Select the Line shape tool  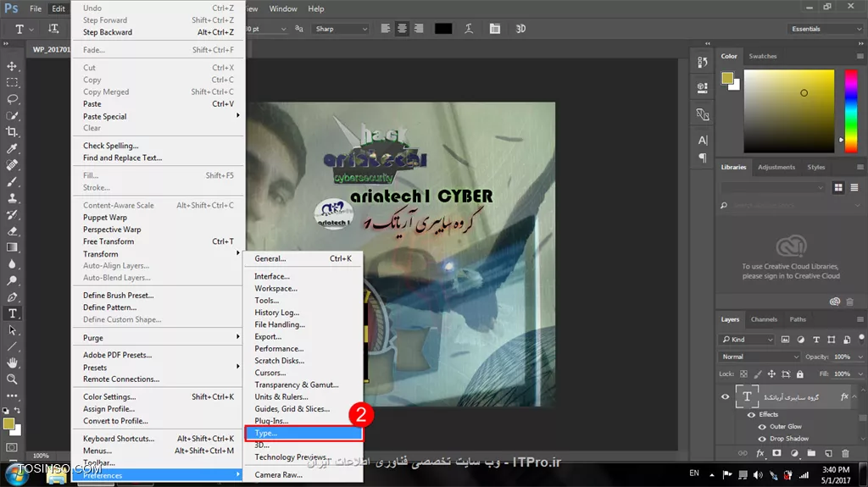pyautogui.click(x=12, y=346)
